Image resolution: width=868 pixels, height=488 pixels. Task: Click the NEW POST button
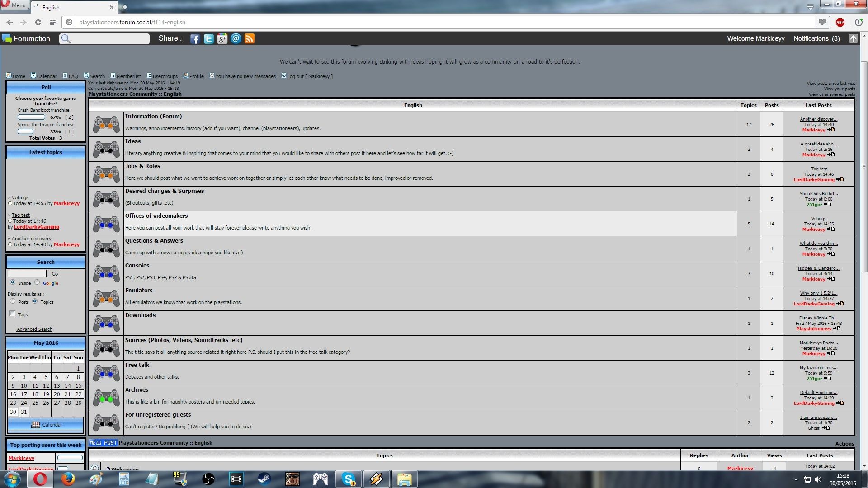coord(103,443)
